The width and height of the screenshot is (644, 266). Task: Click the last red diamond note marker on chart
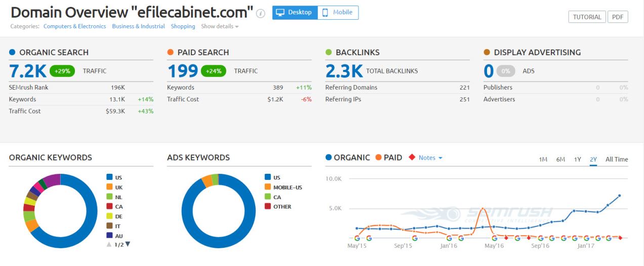click(621, 238)
